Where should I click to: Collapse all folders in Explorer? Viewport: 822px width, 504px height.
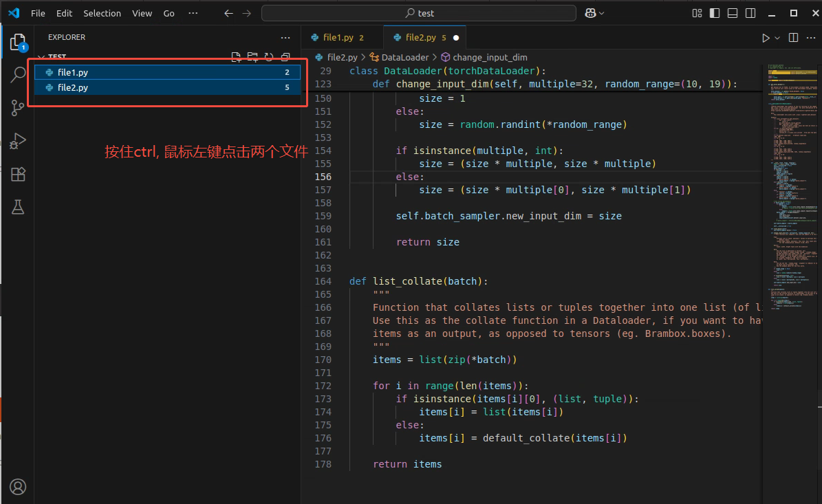click(x=285, y=57)
